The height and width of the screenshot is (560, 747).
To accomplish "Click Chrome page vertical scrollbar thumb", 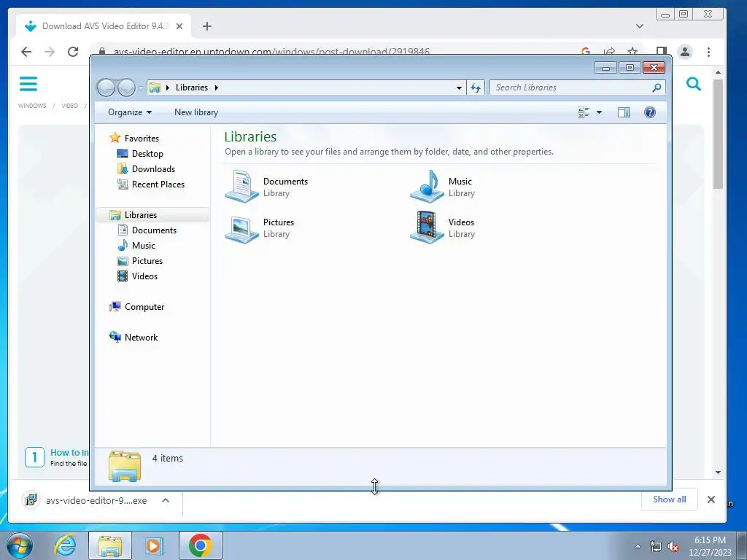I will pyautogui.click(x=718, y=134).
